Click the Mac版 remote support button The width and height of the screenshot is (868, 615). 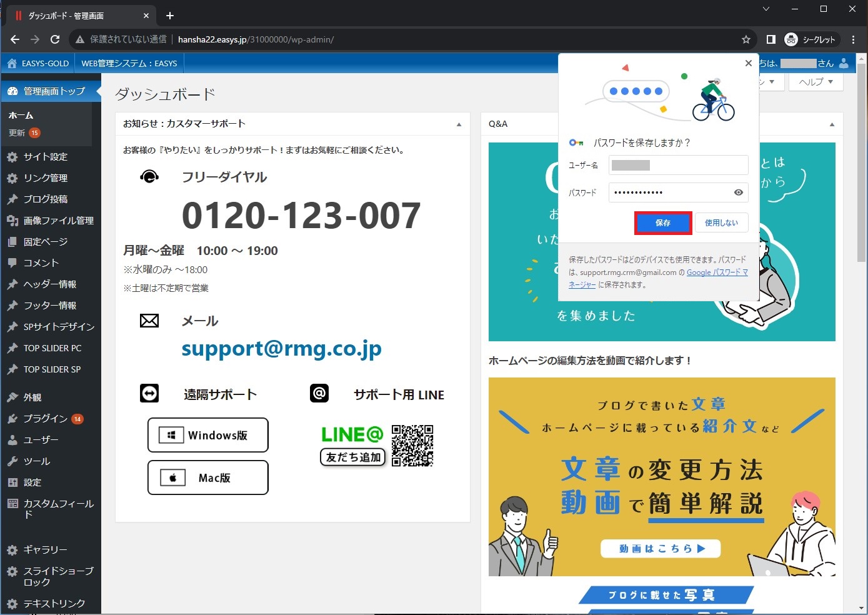click(x=207, y=477)
